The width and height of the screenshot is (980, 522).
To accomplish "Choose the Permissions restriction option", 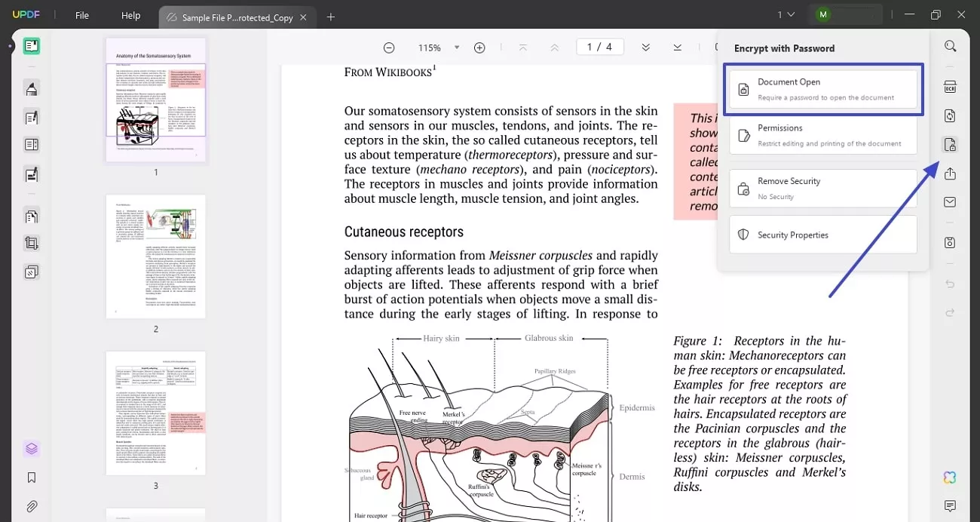I will pyautogui.click(x=822, y=135).
